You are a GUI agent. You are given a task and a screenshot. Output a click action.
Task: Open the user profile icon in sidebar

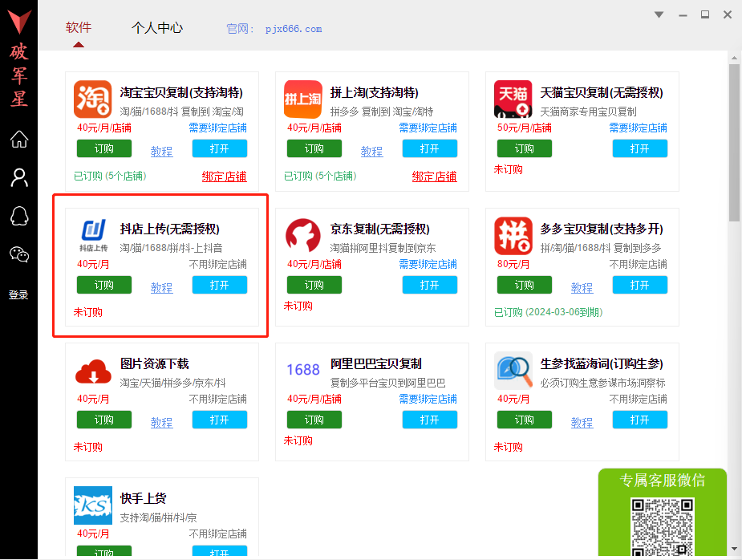[19, 178]
